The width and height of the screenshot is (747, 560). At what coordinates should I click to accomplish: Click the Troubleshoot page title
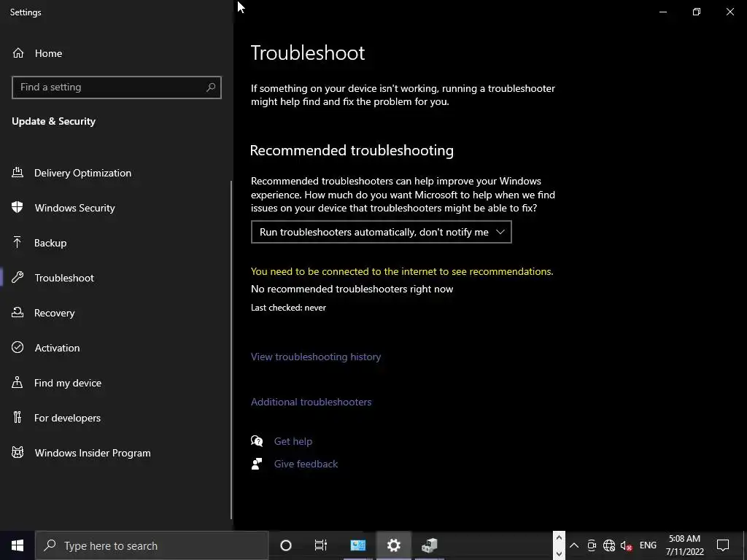(x=308, y=52)
